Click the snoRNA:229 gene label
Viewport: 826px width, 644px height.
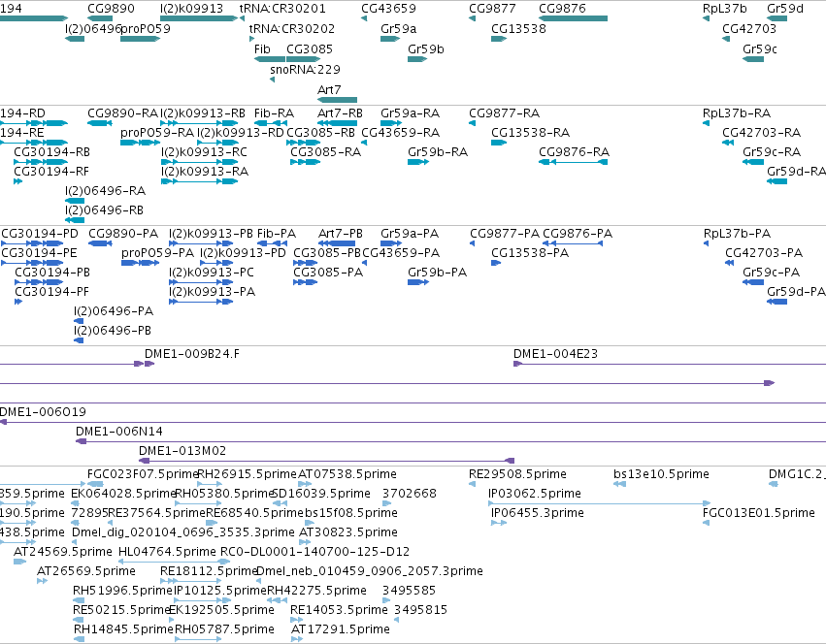click(305, 70)
